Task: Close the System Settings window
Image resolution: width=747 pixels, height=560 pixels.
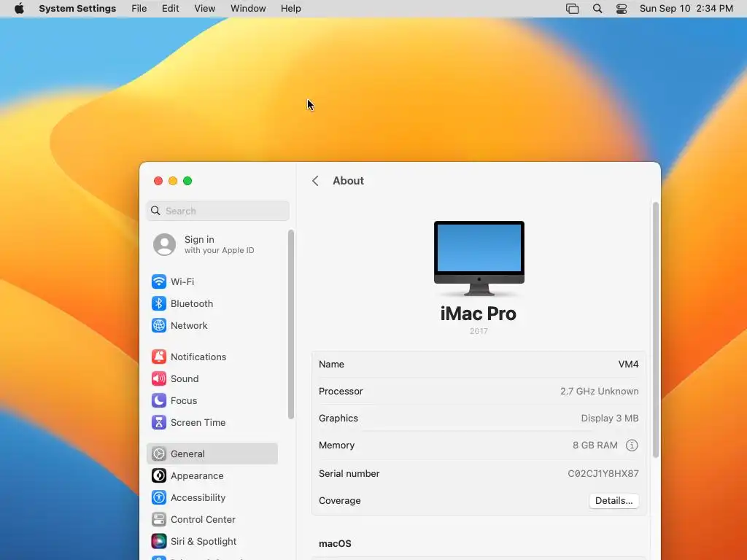Action: [x=158, y=181]
